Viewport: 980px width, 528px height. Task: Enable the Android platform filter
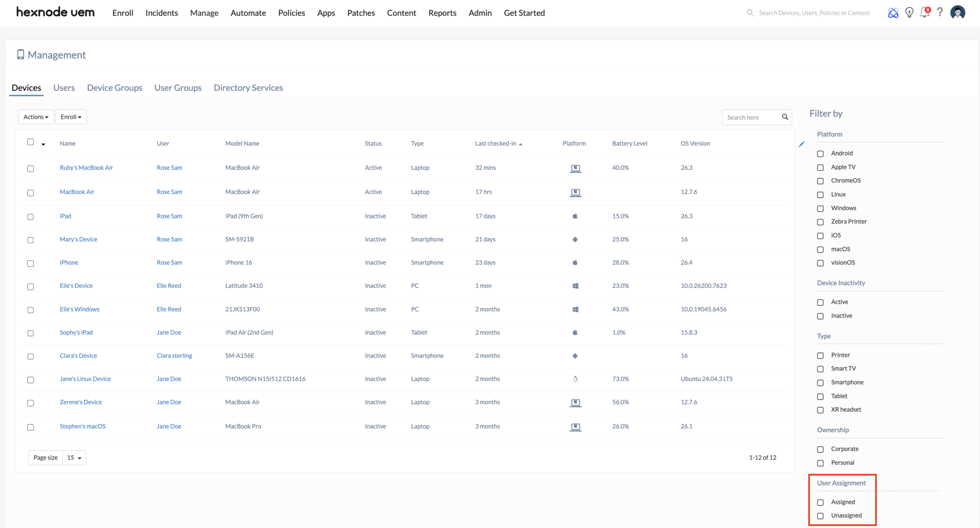click(x=820, y=154)
